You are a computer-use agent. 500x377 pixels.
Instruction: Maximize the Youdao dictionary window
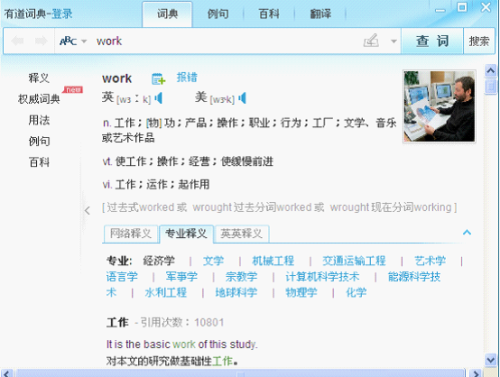(x=462, y=7)
